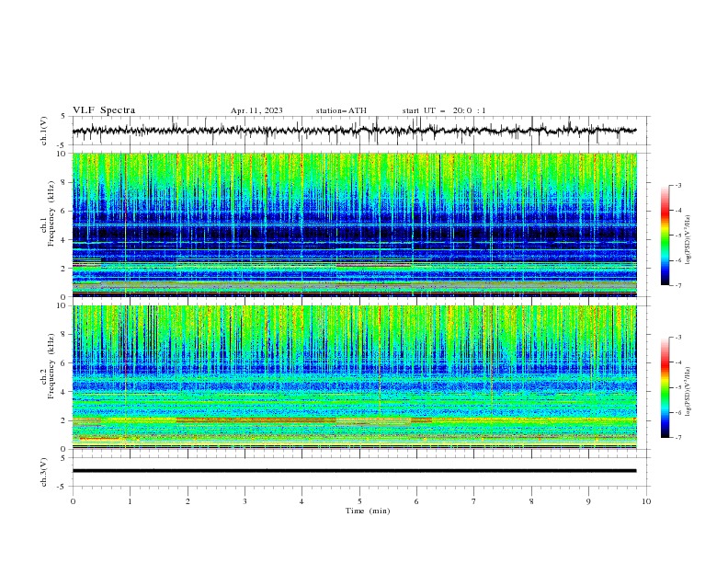Image resolution: width=728 pixels, height=563 pixels.
Task: Click the "ch.1(V)" waveform axis label
Action: (x=44, y=131)
